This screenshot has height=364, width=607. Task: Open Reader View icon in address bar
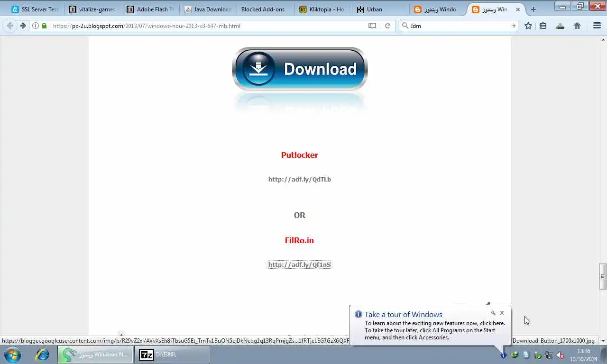(372, 26)
